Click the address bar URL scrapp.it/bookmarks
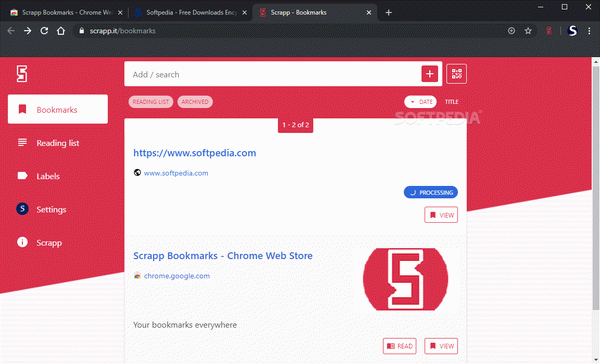This screenshot has height=364, width=600. [122, 31]
